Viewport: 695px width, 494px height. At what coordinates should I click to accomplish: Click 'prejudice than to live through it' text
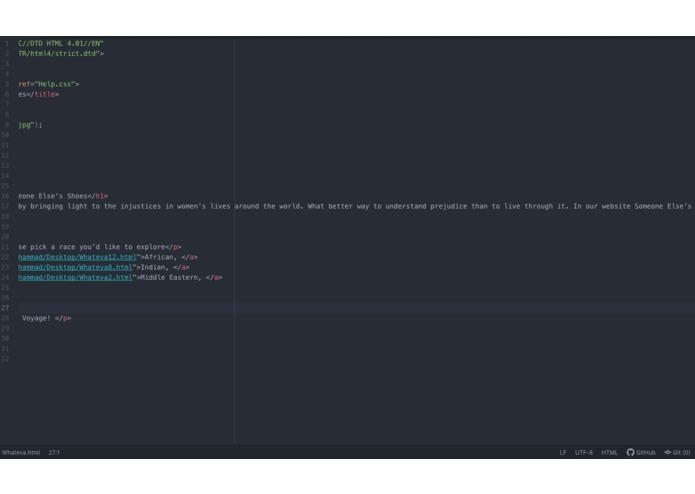pyautogui.click(x=499, y=206)
